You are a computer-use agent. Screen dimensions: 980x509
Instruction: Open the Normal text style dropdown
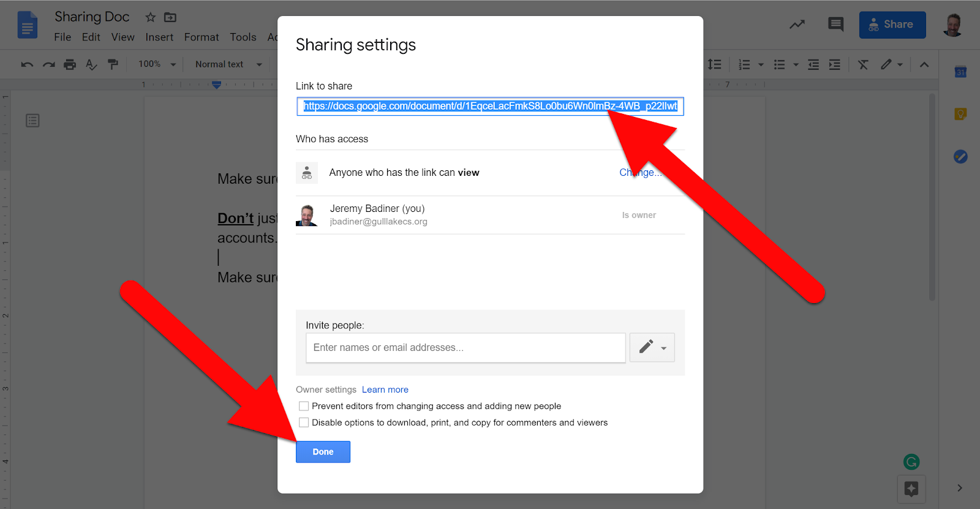click(228, 64)
